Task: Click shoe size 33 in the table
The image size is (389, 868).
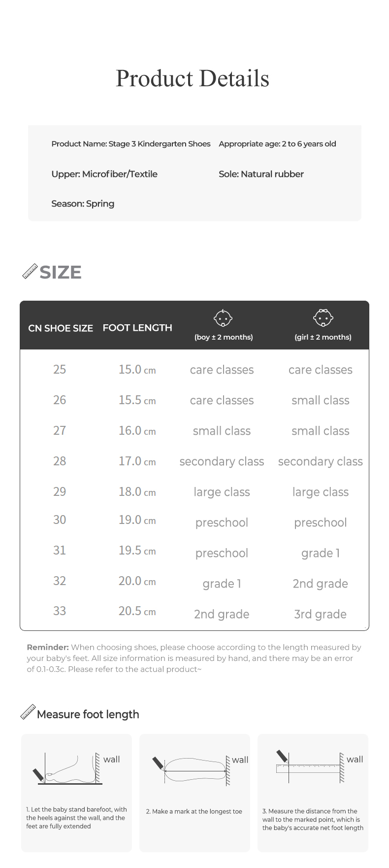Action: tap(60, 611)
